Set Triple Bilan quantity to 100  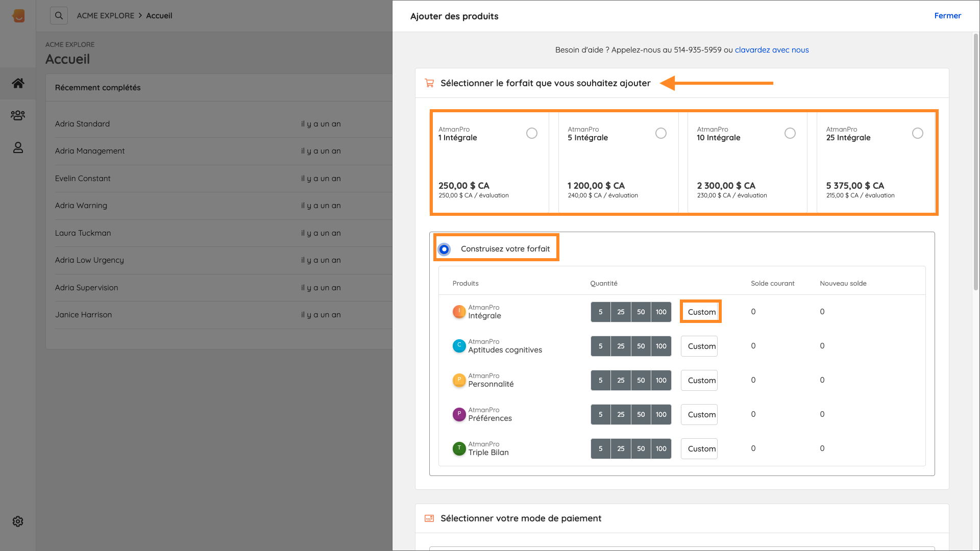coord(661,448)
